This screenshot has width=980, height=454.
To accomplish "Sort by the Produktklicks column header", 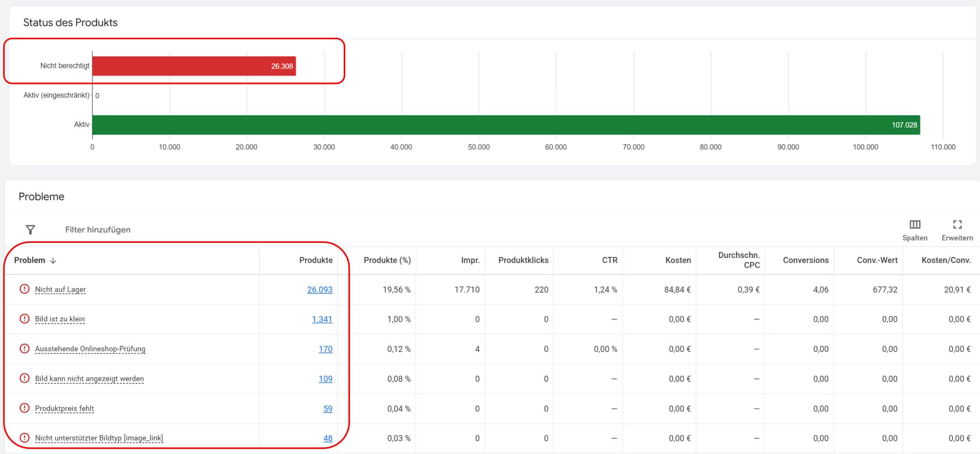I will tap(523, 260).
